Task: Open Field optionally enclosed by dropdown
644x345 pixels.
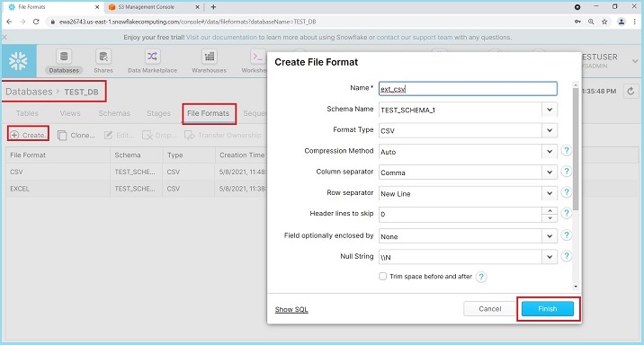Action: coord(550,236)
